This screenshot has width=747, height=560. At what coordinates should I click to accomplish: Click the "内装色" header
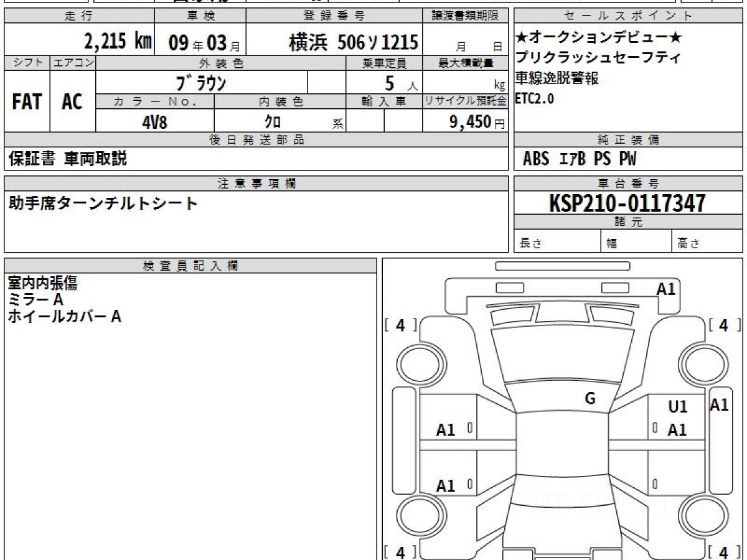pos(280,101)
